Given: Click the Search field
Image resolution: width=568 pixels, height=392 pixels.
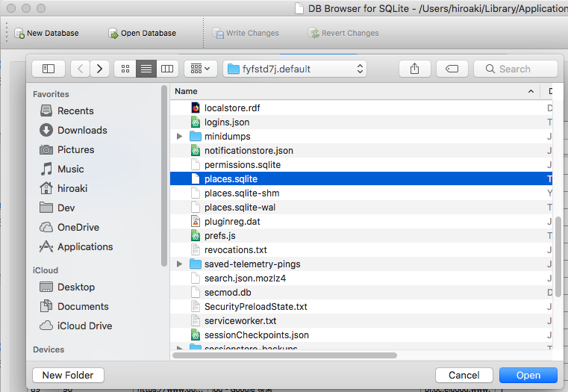Looking at the screenshot, I should (x=516, y=69).
